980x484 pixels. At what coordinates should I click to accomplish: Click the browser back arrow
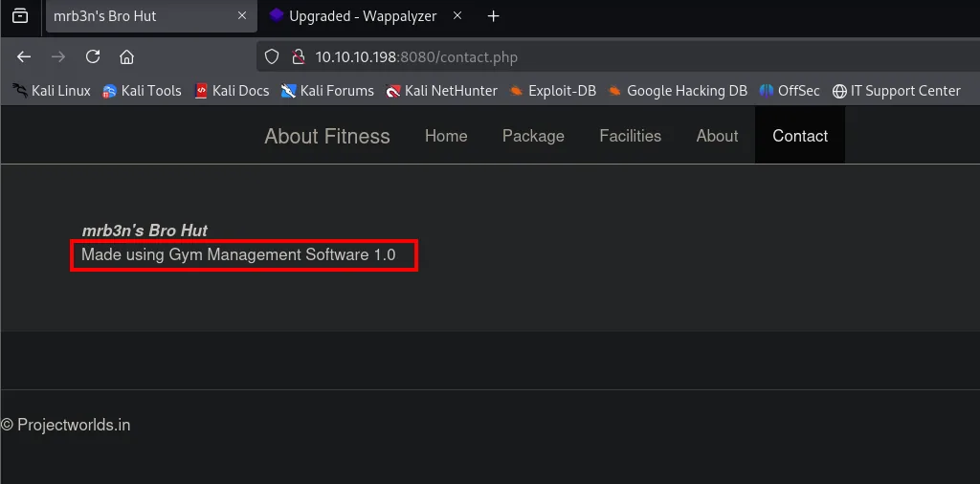point(24,56)
